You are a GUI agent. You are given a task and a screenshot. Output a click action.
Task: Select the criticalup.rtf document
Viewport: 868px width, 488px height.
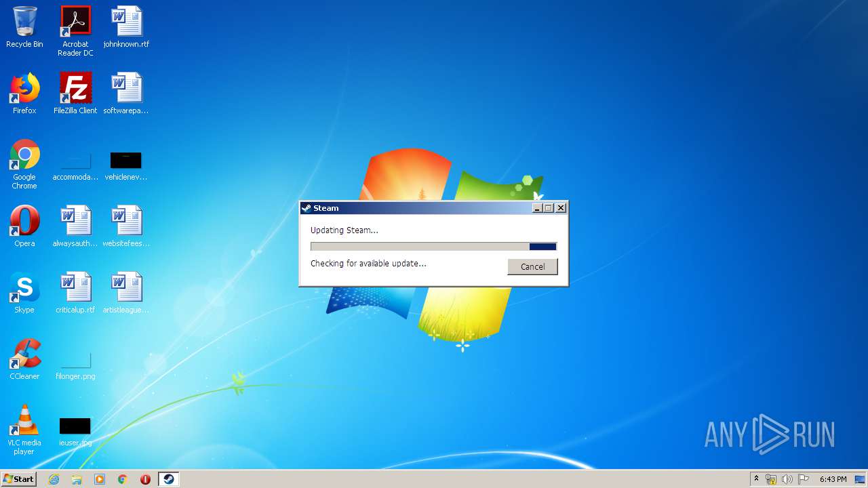[75, 293]
